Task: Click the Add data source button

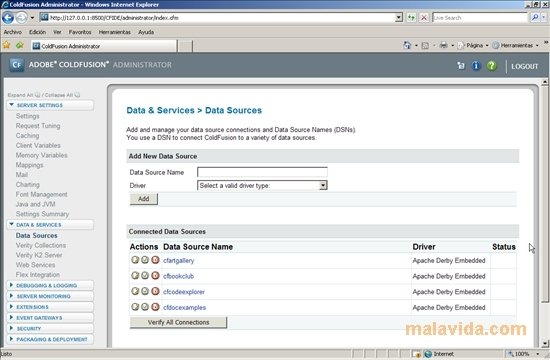Action: point(144,199)
